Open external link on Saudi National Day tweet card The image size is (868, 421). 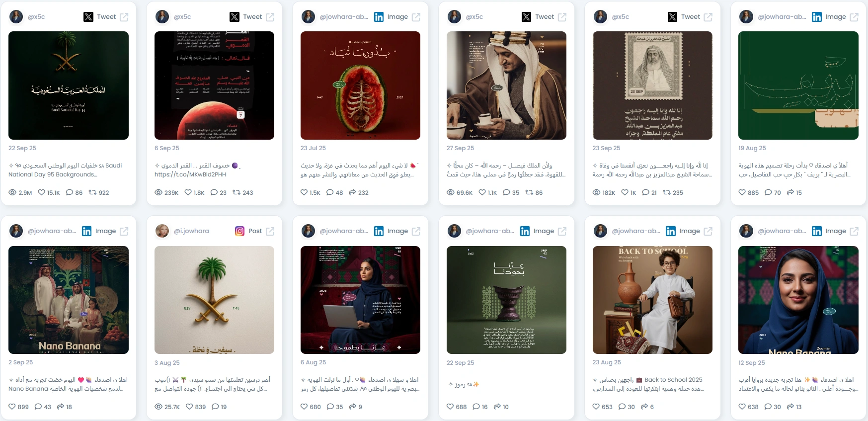124,17
